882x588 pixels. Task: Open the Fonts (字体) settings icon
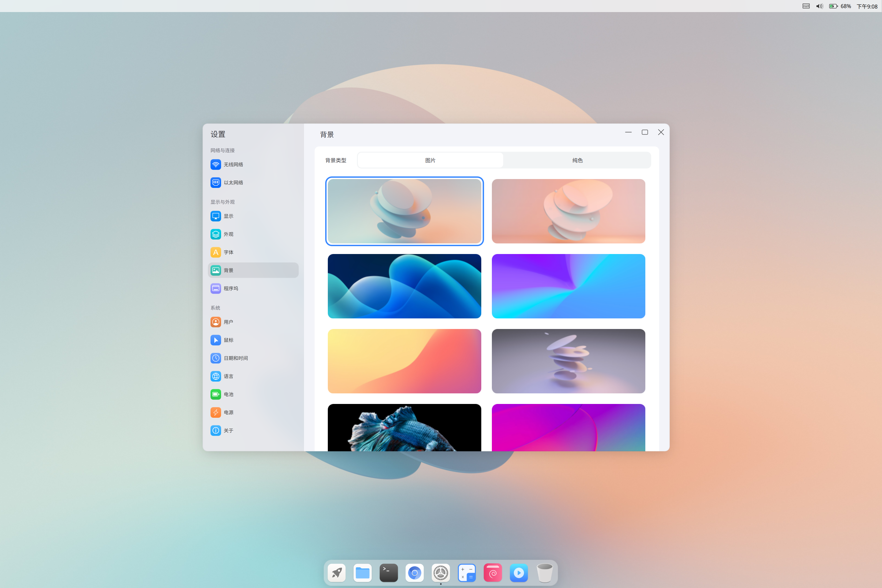(x=216, y=252)
